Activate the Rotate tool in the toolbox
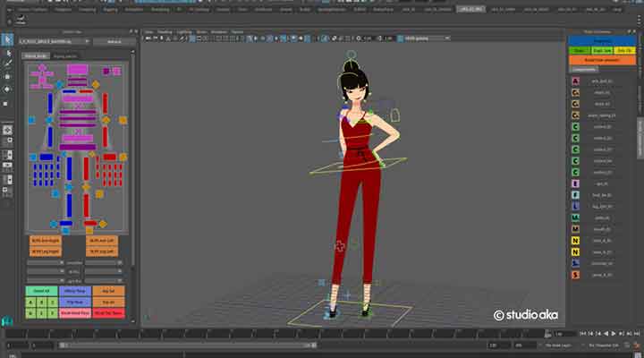This screenshot has width=644, height=358. (x=6, y=89)
